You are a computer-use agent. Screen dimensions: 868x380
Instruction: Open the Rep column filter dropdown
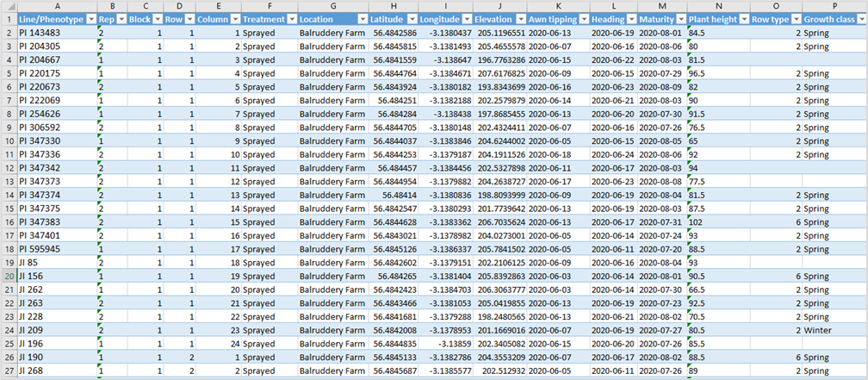click(x=120, y=19)
